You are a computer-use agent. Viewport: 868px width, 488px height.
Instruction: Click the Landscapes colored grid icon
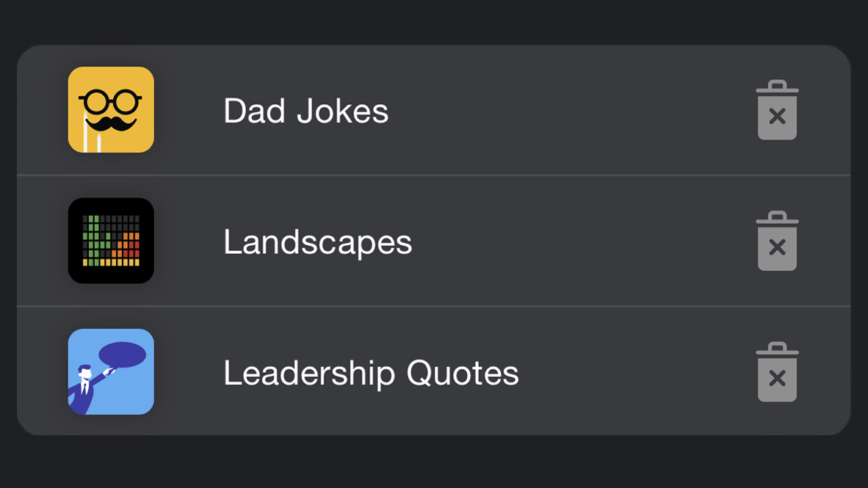point(111,241)
